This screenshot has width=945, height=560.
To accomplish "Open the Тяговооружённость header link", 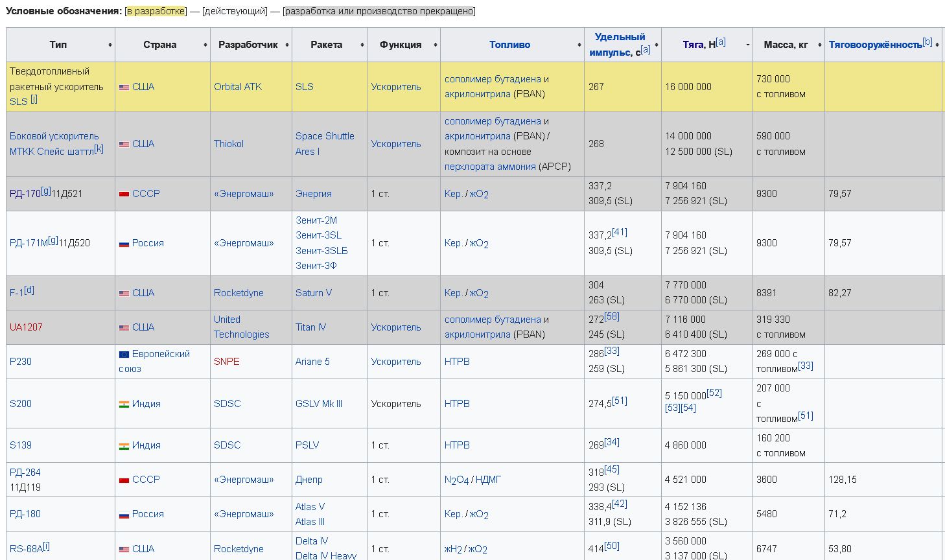I will tap(875, 45).
